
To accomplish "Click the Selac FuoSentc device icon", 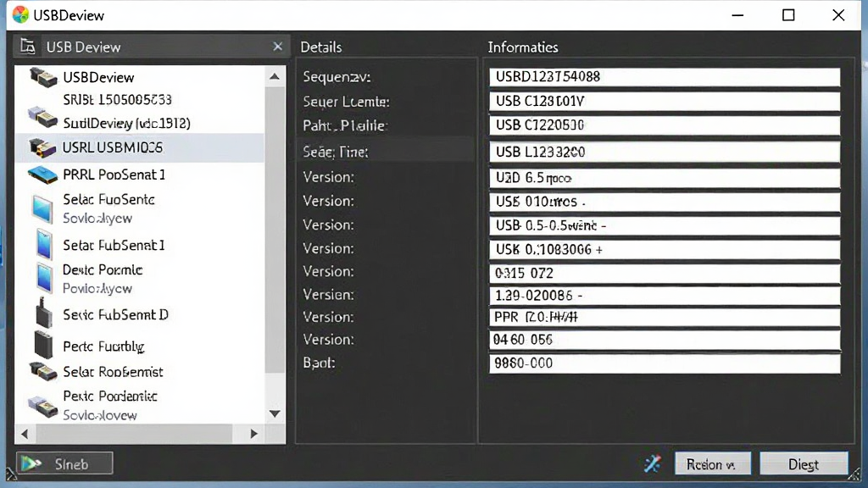I will pyautogui.click(x=42, y=209).
